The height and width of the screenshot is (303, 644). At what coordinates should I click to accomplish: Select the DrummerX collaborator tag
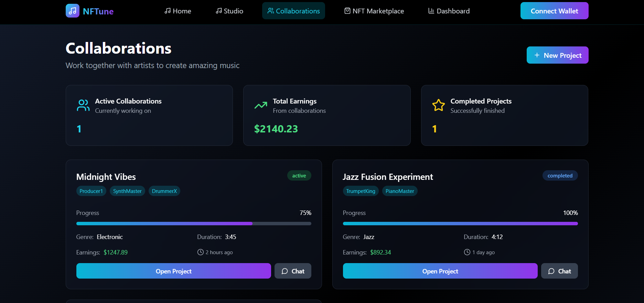click(x=164, y=191)
